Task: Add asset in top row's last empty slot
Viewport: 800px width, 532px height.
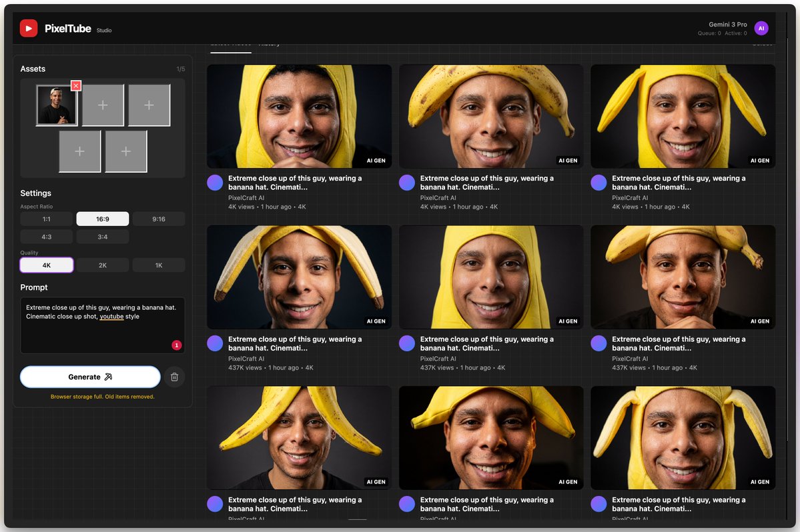Action: click(x=149, y=105)
